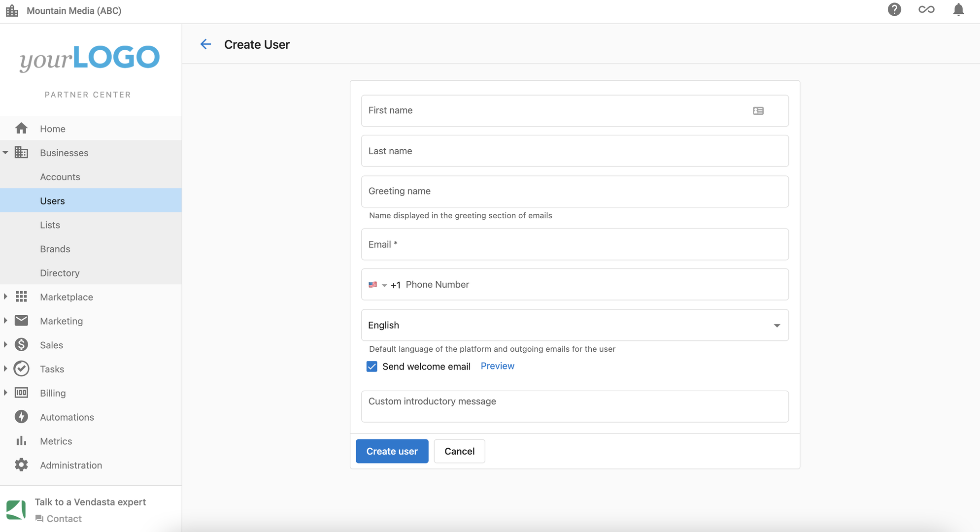980x532 pixels.
Task: Click the Home house icon
Action: [21, 129]
